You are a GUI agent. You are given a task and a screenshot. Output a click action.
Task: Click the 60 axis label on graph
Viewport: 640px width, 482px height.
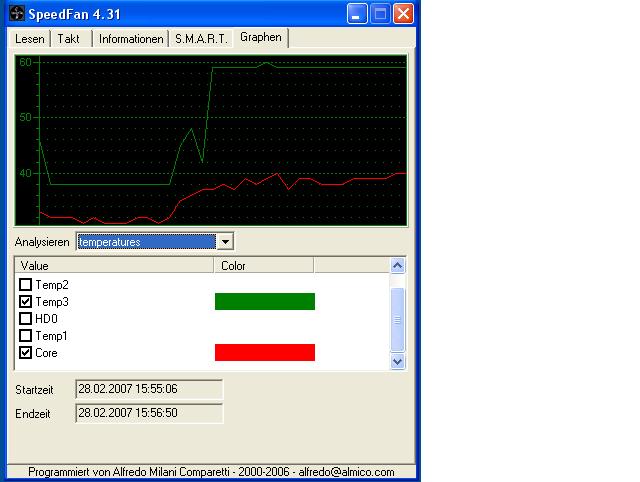(x=25, y=62)
